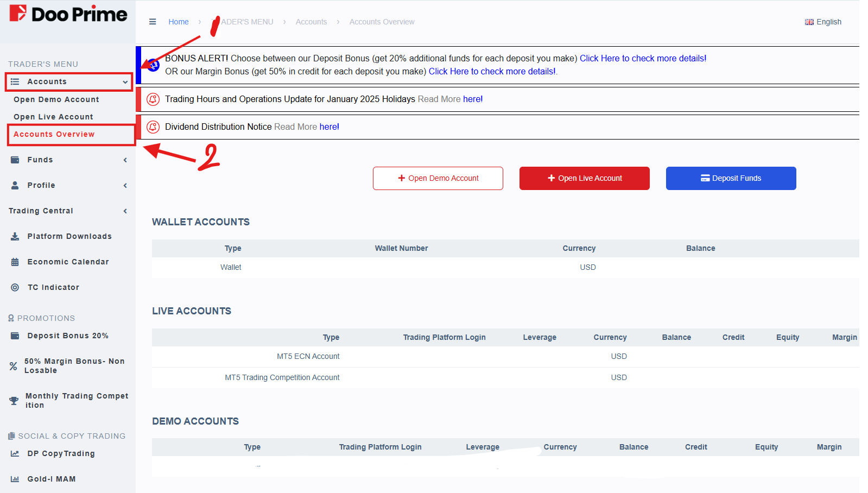Go to Home breadcrumb link
This screenshot has width=868, height=493.
coord(178,22)
